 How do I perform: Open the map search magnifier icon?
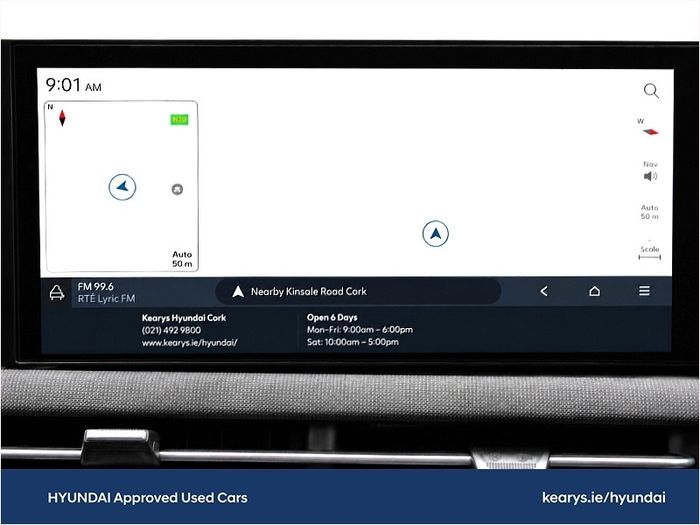coord(651,91)
